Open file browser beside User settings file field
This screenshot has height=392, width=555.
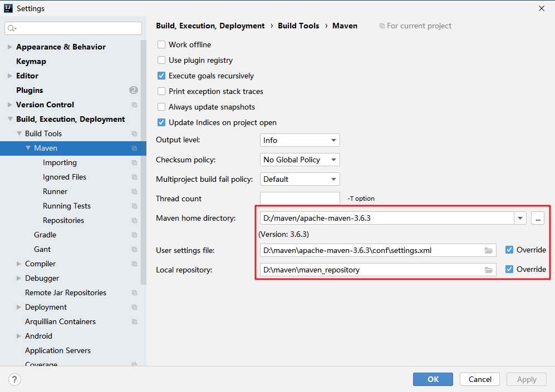tap(489, 250)
